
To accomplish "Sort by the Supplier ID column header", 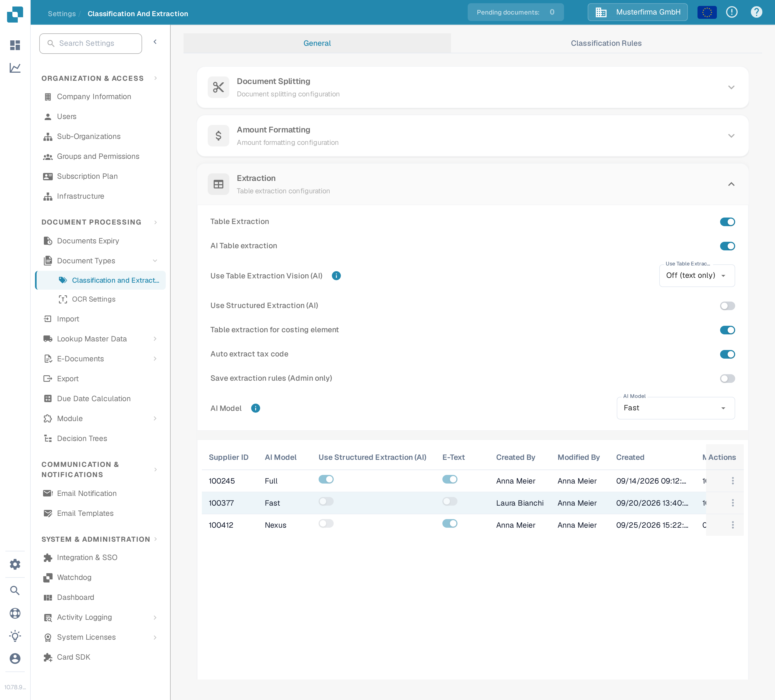I will (x=228, y=457).
